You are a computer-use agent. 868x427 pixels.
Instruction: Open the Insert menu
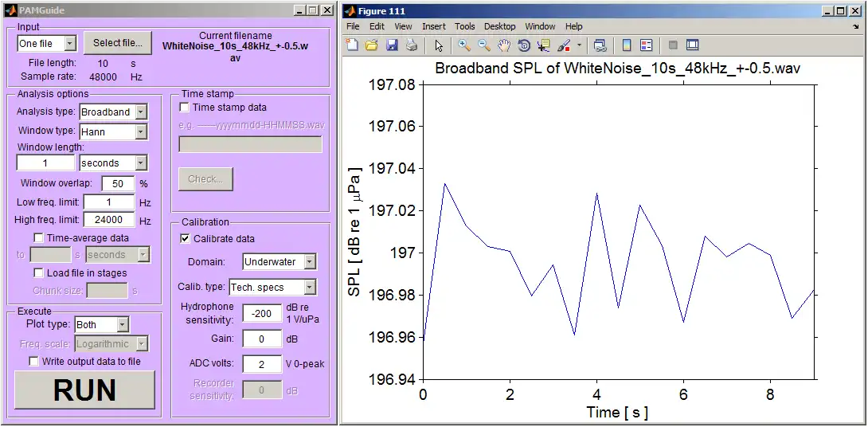(433, 26)
